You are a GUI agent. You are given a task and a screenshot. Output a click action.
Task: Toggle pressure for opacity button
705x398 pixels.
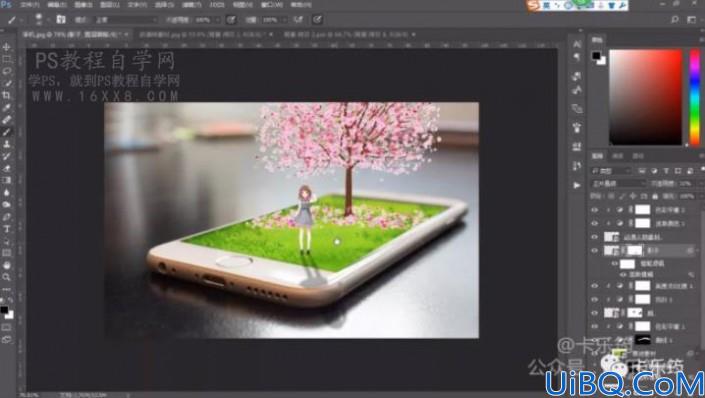pyautogui.click(x=231, y=19)
